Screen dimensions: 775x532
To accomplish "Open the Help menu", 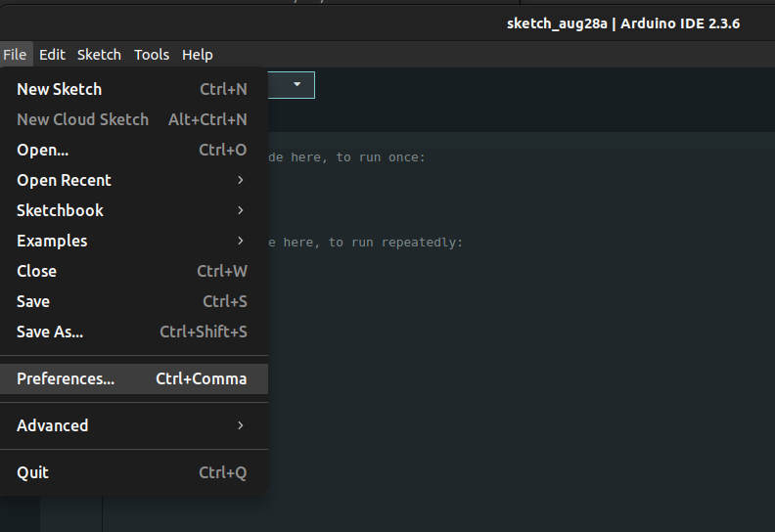I will coord(197,55).
